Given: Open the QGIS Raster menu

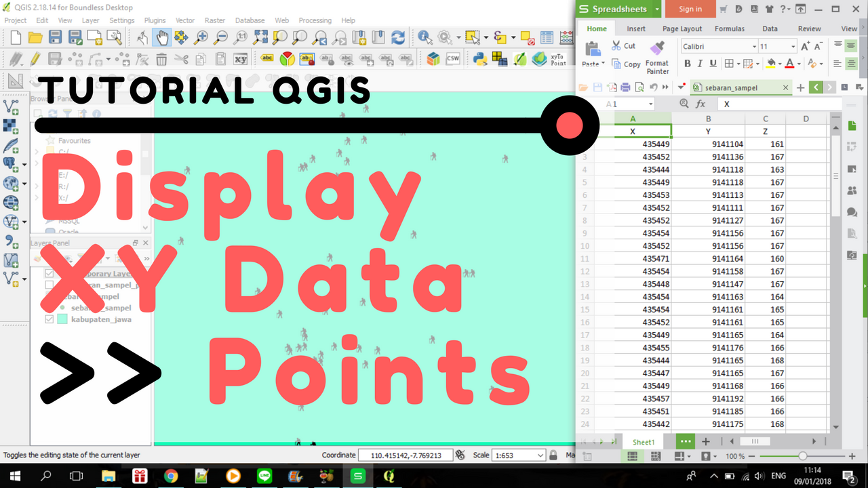Looking at the screenshot, I should point(215,20).
